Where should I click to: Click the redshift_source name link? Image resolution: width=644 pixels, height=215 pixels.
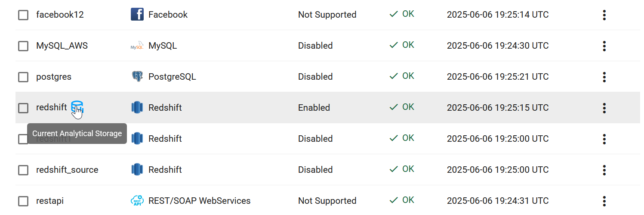coord(67,170)
